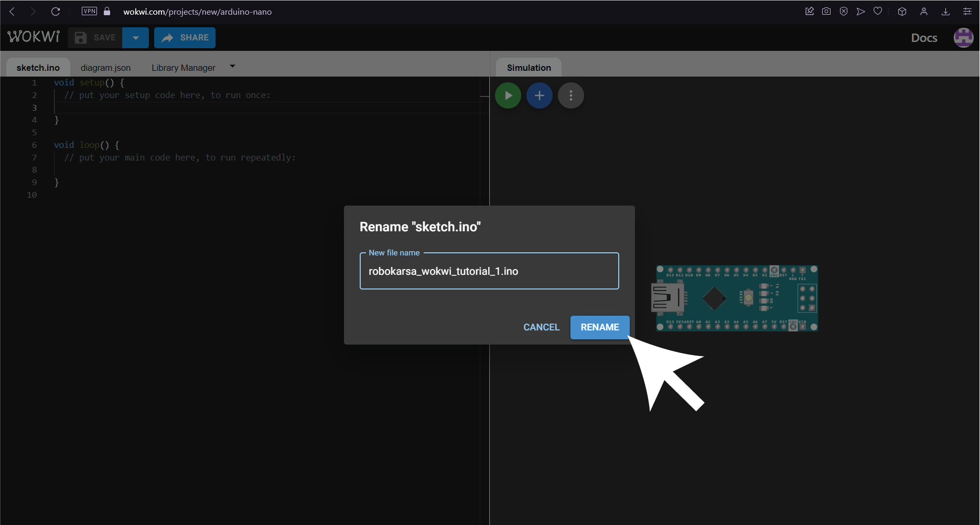Screen dimensions: 980x525
Task: Click the 'put your setup code here' comment
Action: point(167,95)
